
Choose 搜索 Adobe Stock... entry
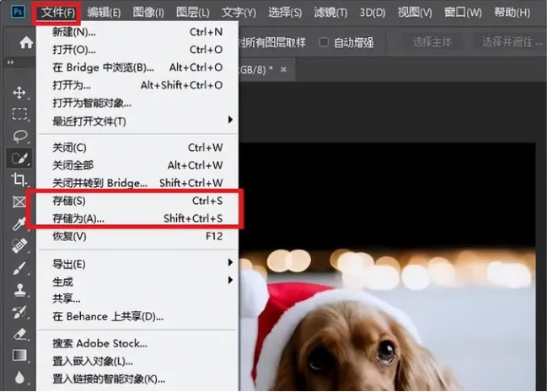pyautogui.click(x=137, y=343)
